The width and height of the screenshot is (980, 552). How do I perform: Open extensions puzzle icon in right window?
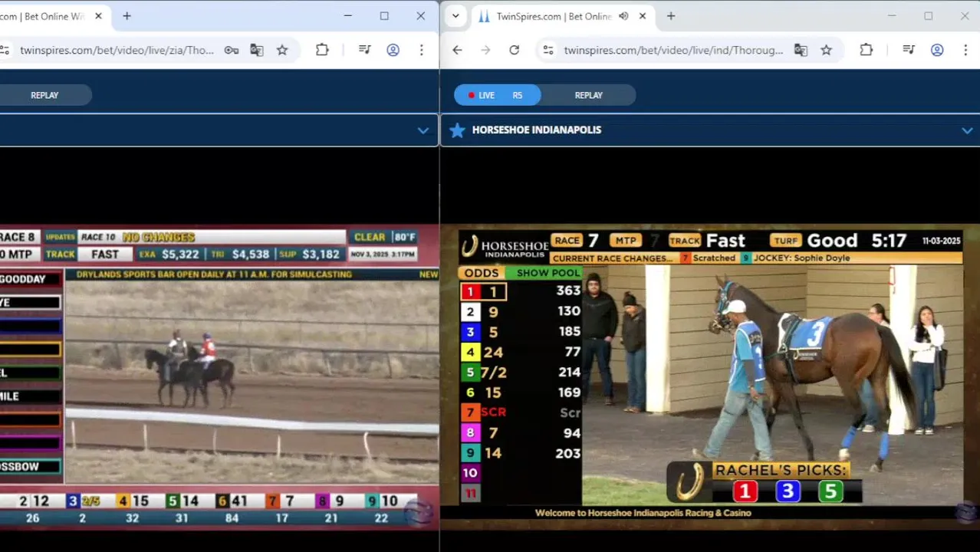[866, 50]
